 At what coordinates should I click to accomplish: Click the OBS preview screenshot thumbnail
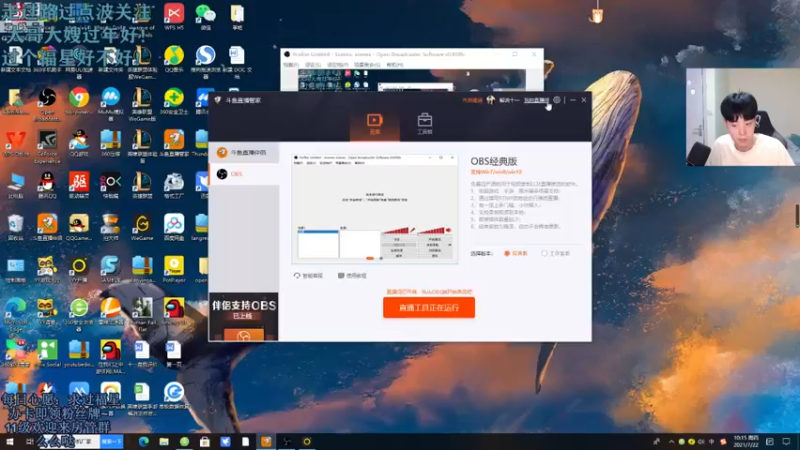click(374, 209)
